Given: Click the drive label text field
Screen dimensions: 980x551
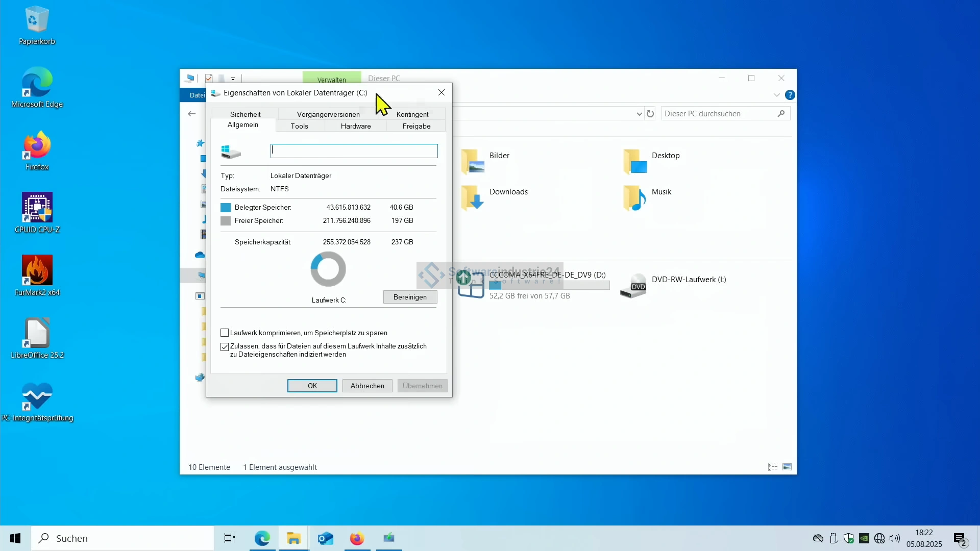Looking at the screenshot, I should click(x=354, y=151).
